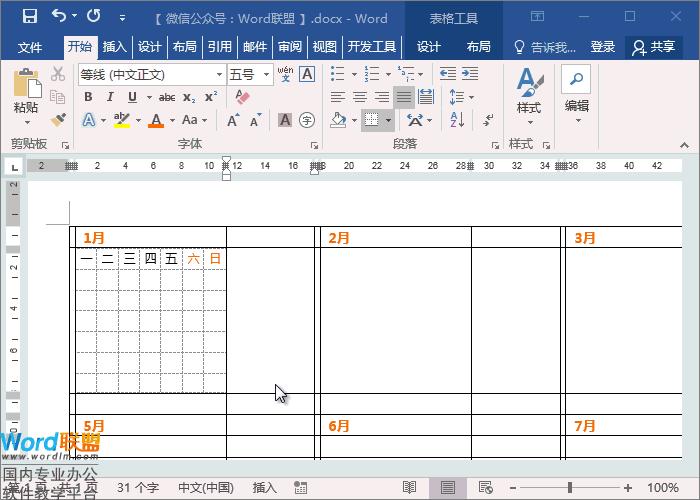The width and height of the screenshot is (700, 500).
Task: Open the multilevel list button
Action: pyautogui.click(x=406, y=73)
